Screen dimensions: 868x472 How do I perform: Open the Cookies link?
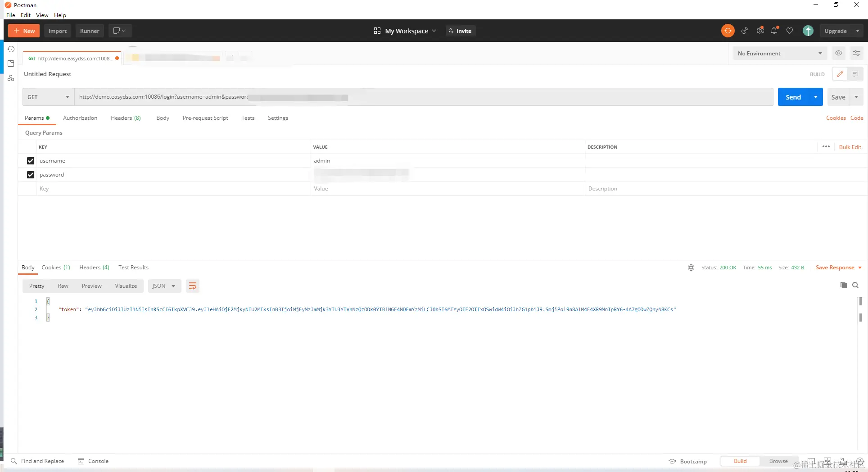(836, 118)
